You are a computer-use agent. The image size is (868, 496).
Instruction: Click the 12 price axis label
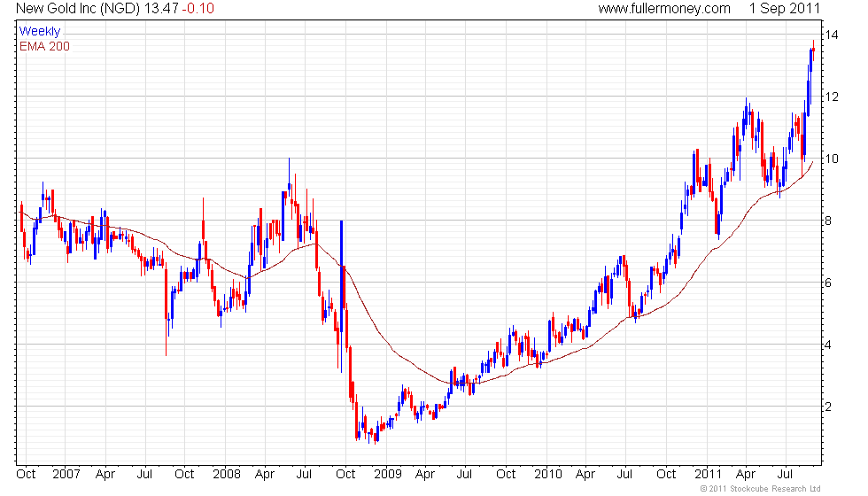click(x=832, y=97)
